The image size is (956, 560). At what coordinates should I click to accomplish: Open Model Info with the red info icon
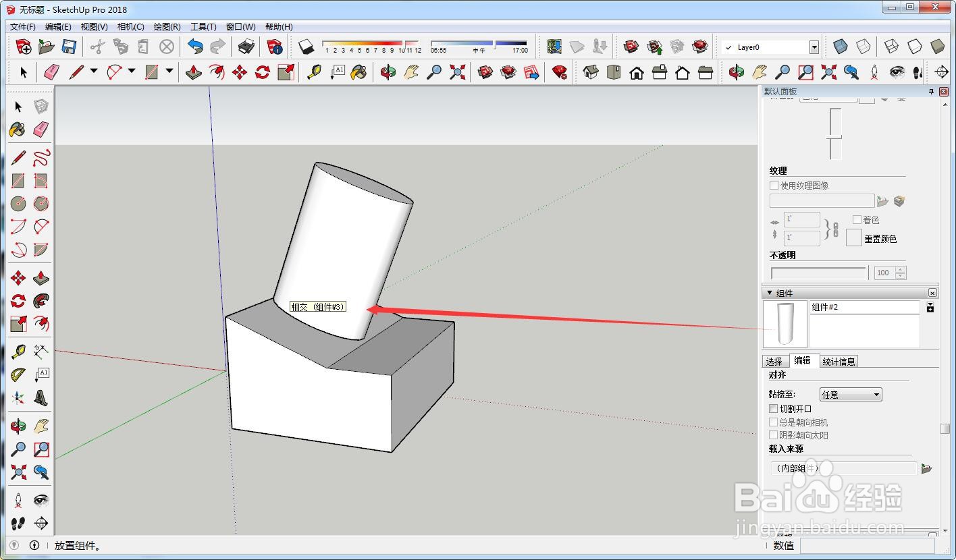click(275, 47)
